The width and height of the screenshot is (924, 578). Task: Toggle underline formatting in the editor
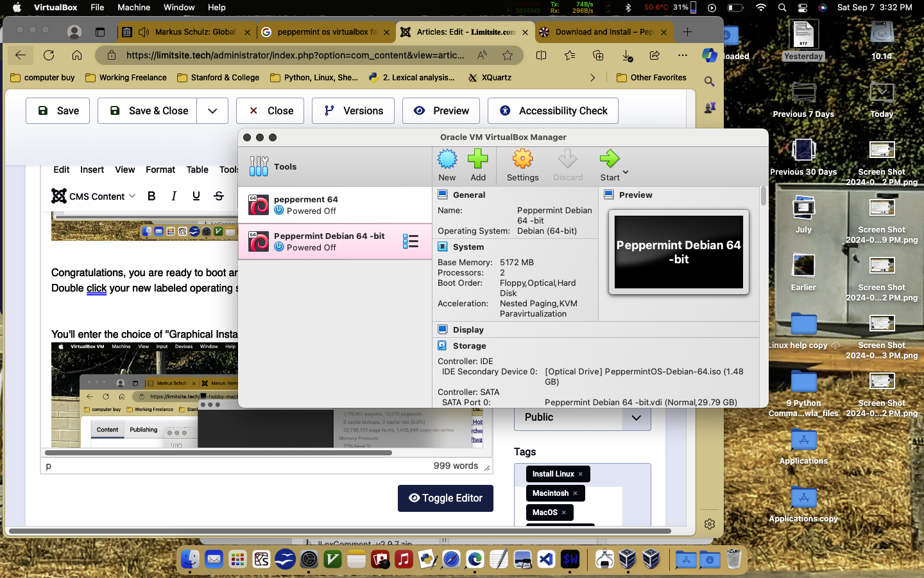point(196,197)
